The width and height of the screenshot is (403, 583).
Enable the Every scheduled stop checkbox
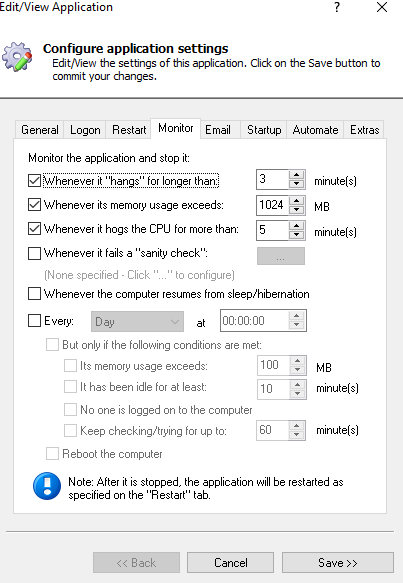[x=34, y=321]
